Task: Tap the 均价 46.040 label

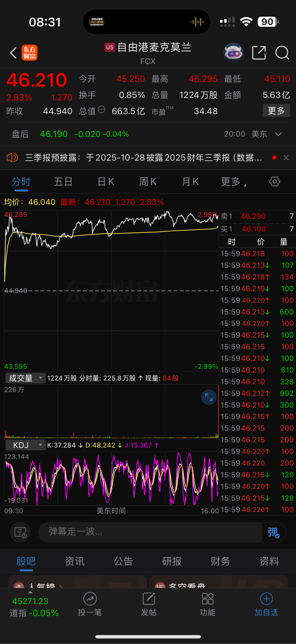Action: coord(30,202)
